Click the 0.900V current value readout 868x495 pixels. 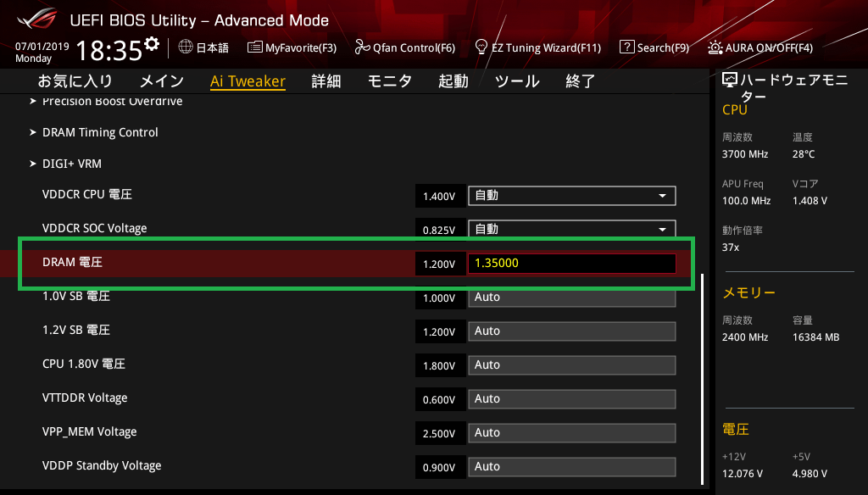440,467
